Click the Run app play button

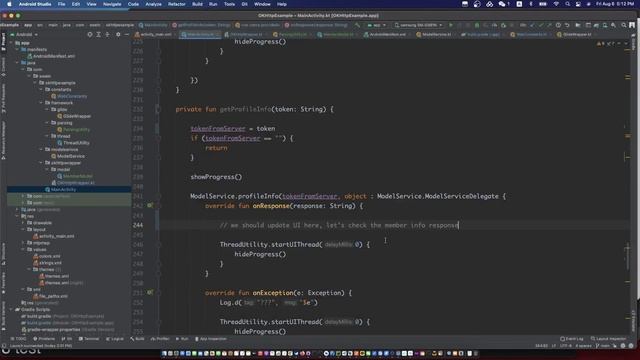(x=451, y=25)
